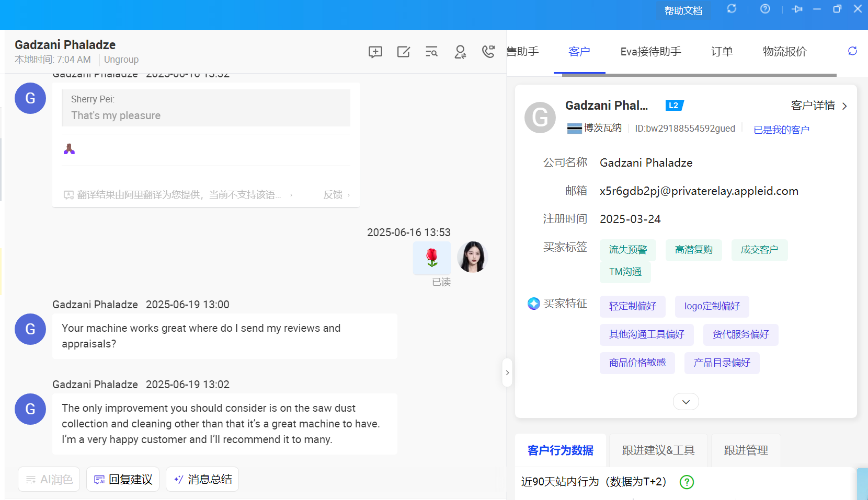
Task: Click the transfer customer icon
Action: click(x=460, y=52)
